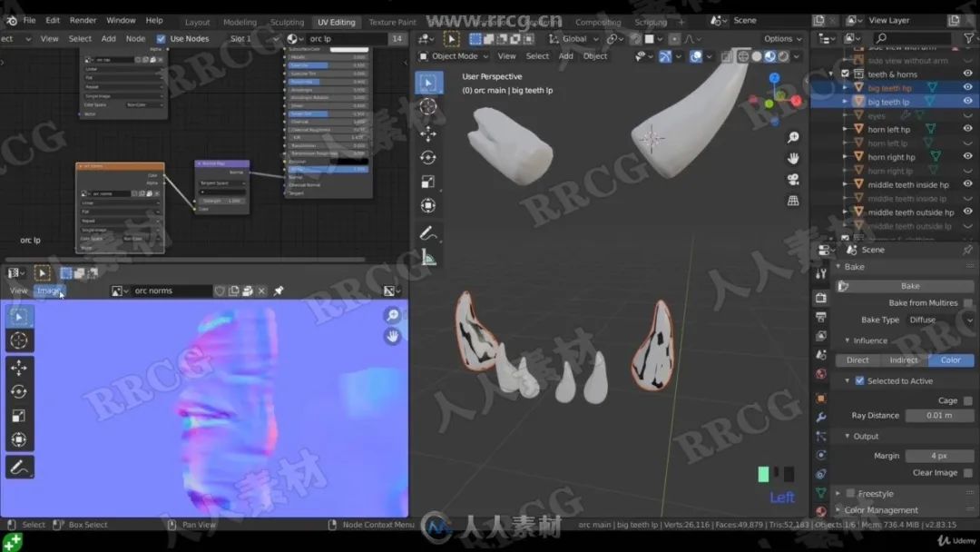This screenshot has width=980, height=552.
Task: Activate the Transform tool in 3D viewport
Action: tap(428, 206)
